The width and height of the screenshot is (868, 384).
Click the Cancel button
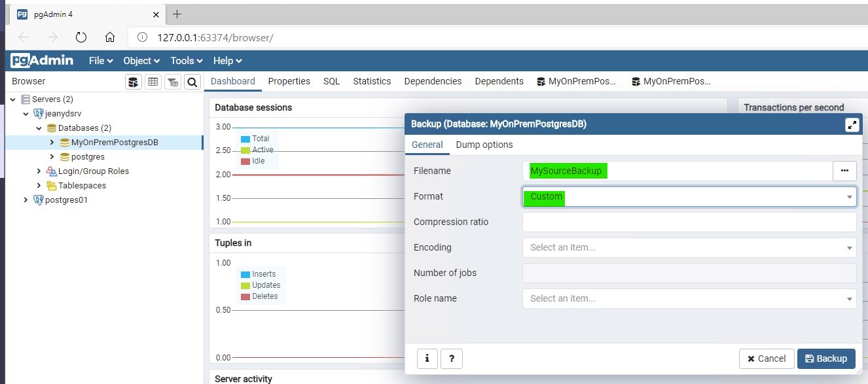(767, 358)
